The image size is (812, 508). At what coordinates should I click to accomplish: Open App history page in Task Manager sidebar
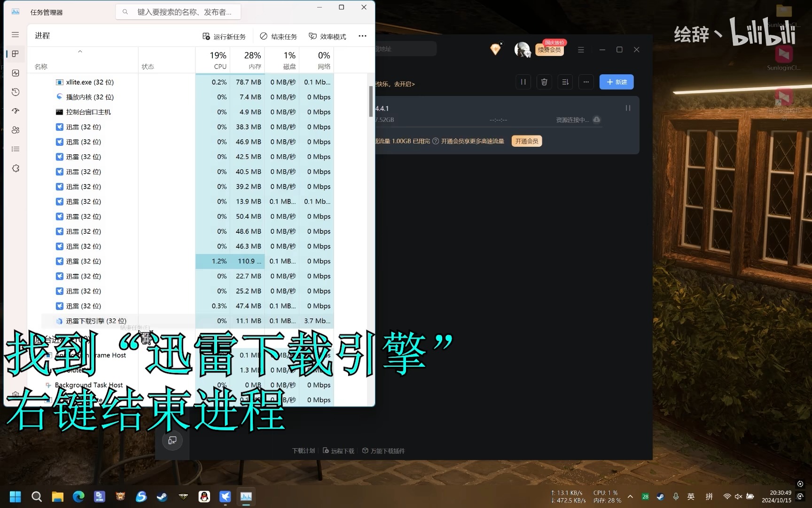(x=15, y=92)
